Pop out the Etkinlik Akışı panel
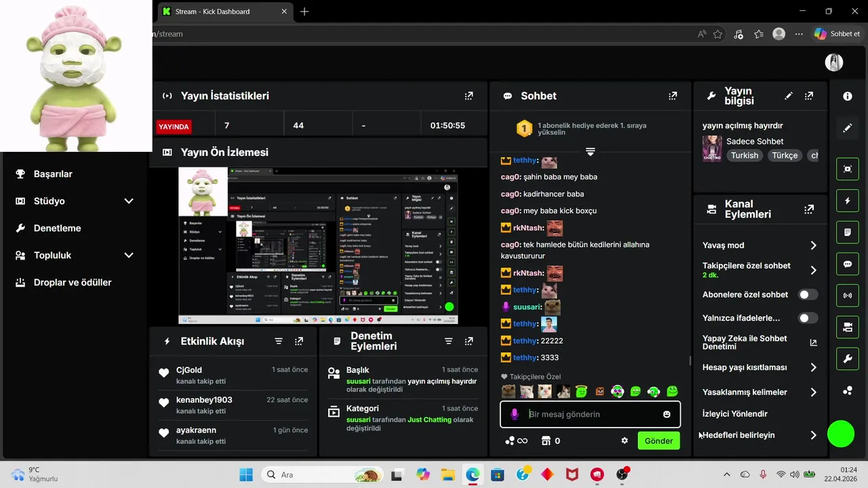 tap(299, 342)
